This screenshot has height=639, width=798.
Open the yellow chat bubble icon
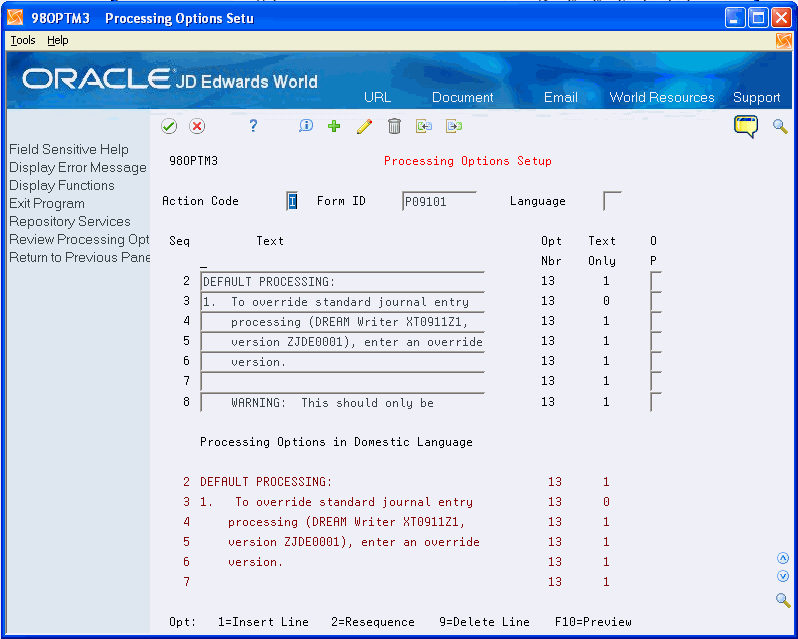746,126
